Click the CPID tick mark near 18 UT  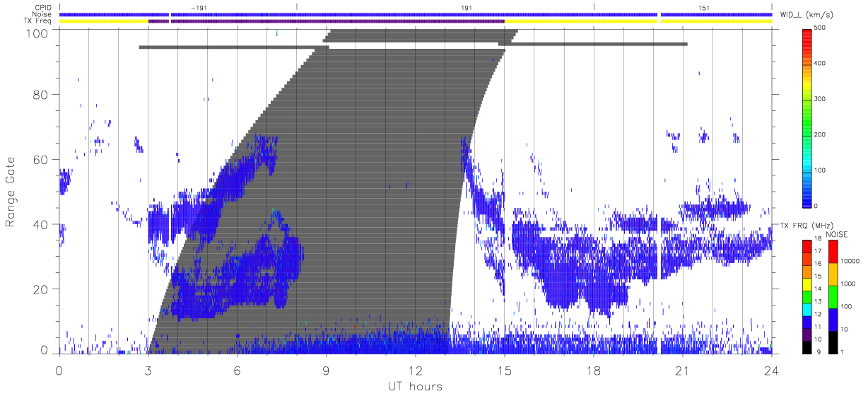[594, 7]
